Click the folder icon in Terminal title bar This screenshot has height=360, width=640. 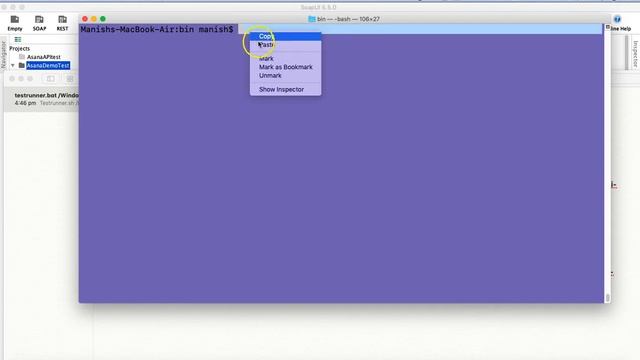click(312, 19)
